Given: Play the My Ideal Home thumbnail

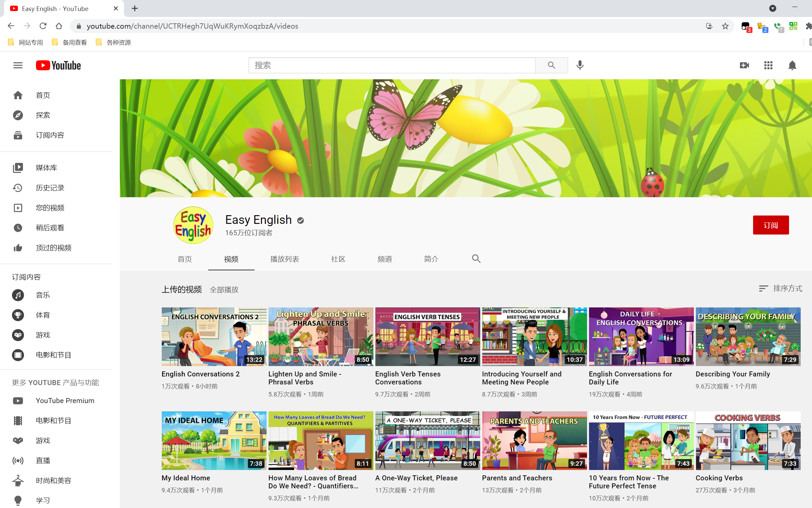Looking at the screenshot, I should pyautogui.click(x=214, y=440).
